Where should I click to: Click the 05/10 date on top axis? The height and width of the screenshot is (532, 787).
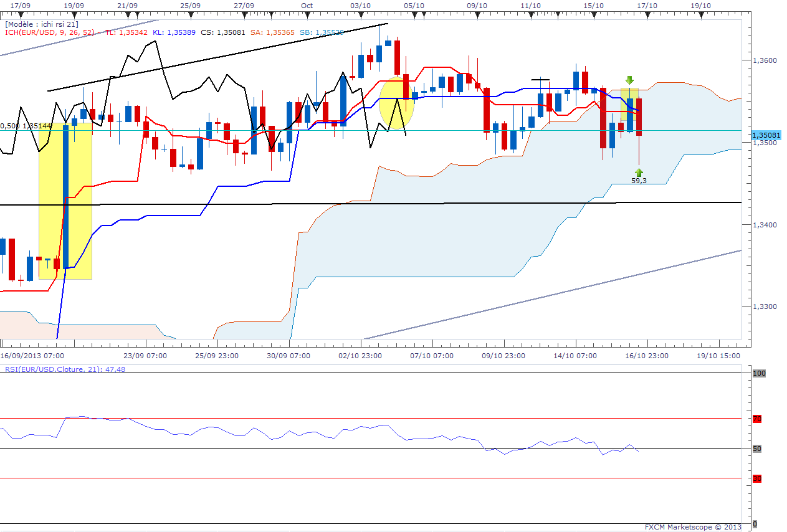click(414, 5)
